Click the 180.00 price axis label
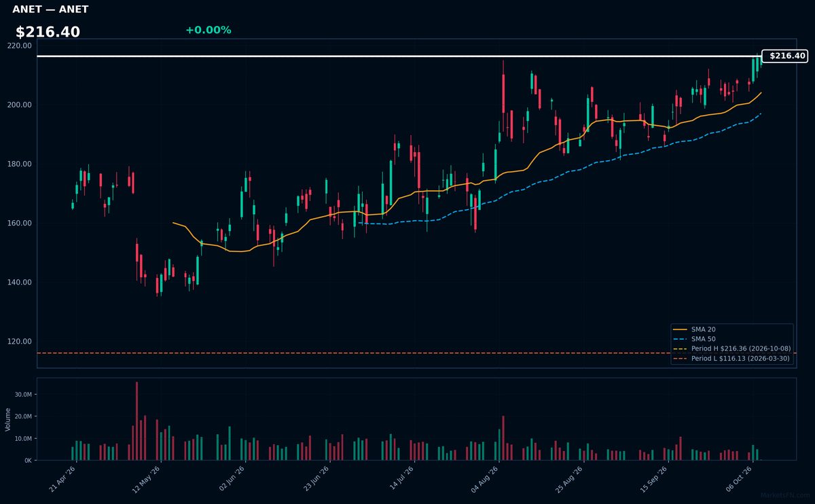 [19, 164]
